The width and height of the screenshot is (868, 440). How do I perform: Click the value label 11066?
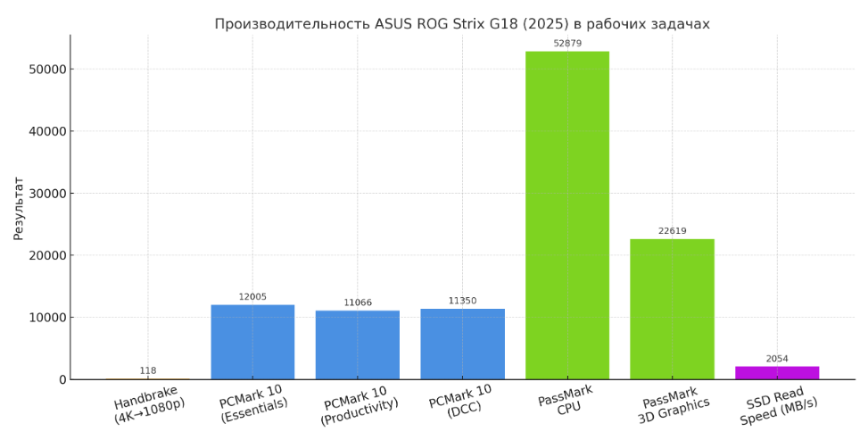click(358, 303)
